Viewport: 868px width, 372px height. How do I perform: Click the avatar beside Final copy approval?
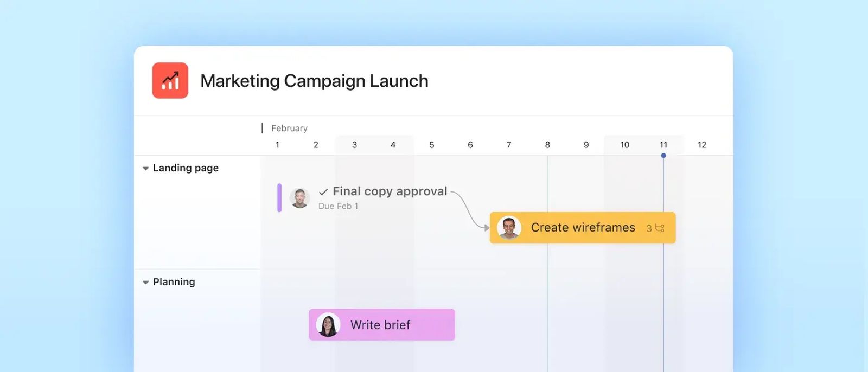click(x=299, y=198)
